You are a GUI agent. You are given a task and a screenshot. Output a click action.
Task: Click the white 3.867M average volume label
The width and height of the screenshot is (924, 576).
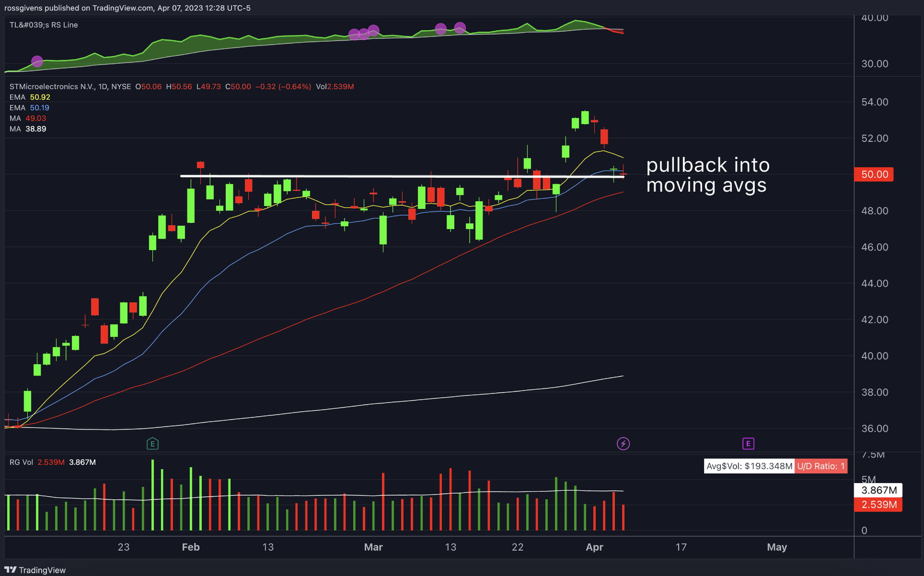click(878, 490)
